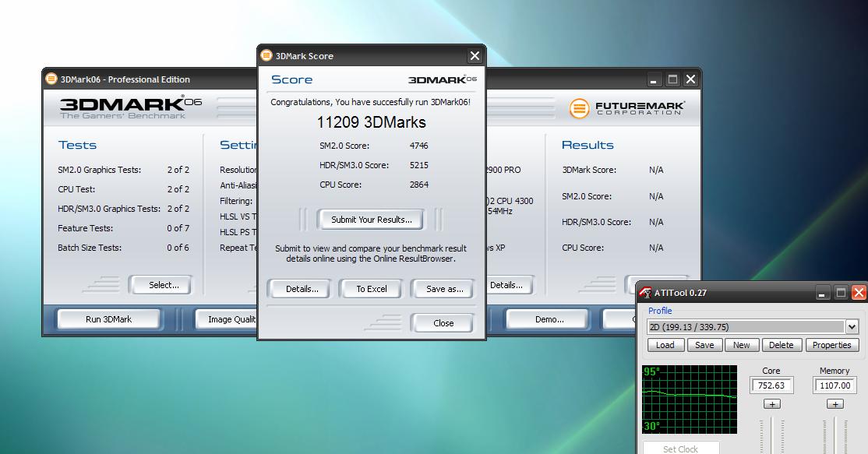Minimize the 3DMark06 Professional Edition window

[x=654, y=79]
